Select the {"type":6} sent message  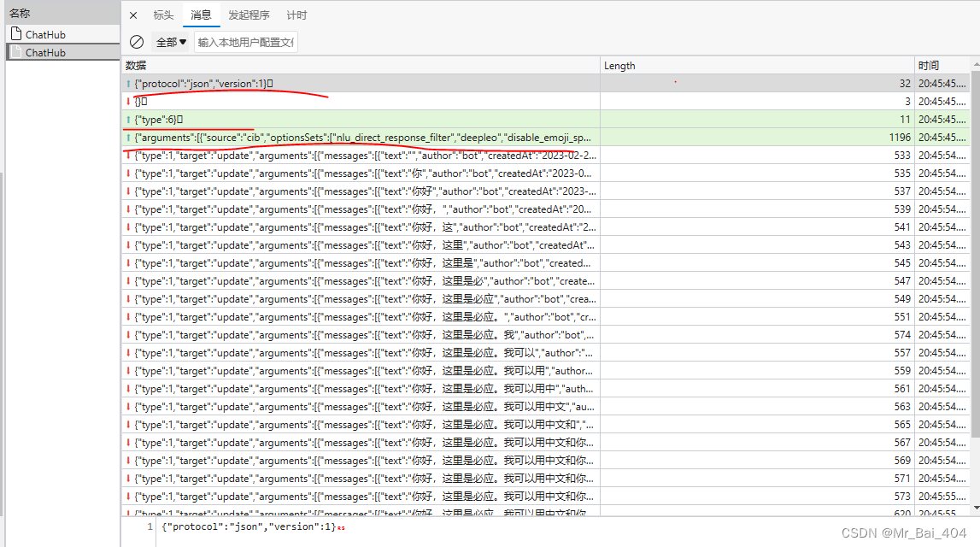(546, 120)
